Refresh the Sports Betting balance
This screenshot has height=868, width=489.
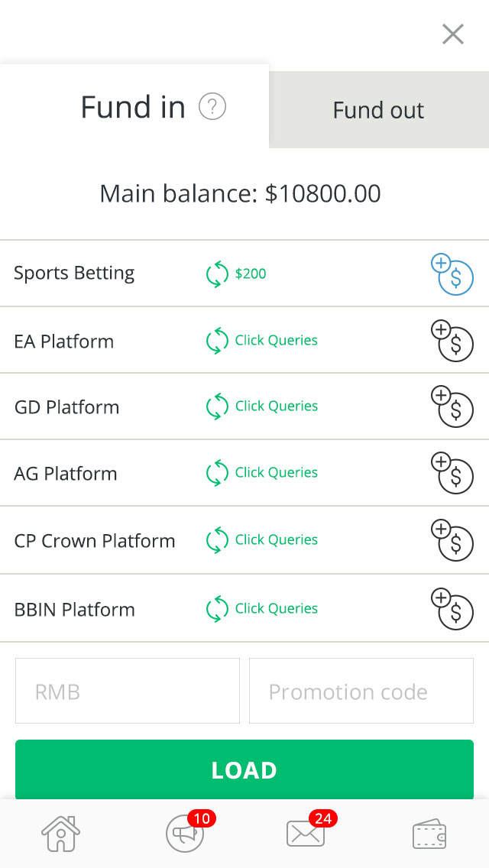tap(218, 274)
